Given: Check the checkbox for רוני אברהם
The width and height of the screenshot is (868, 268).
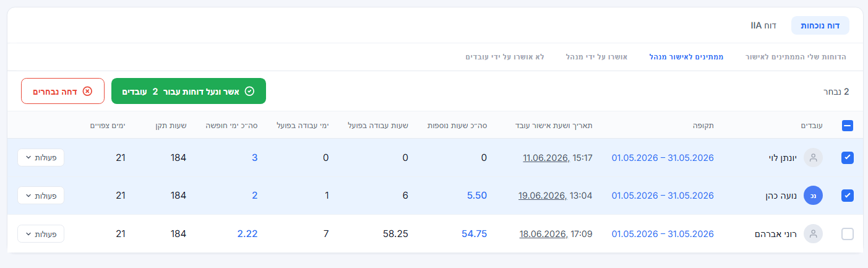Looking at the screenshot, I should (x=848, y=234).
